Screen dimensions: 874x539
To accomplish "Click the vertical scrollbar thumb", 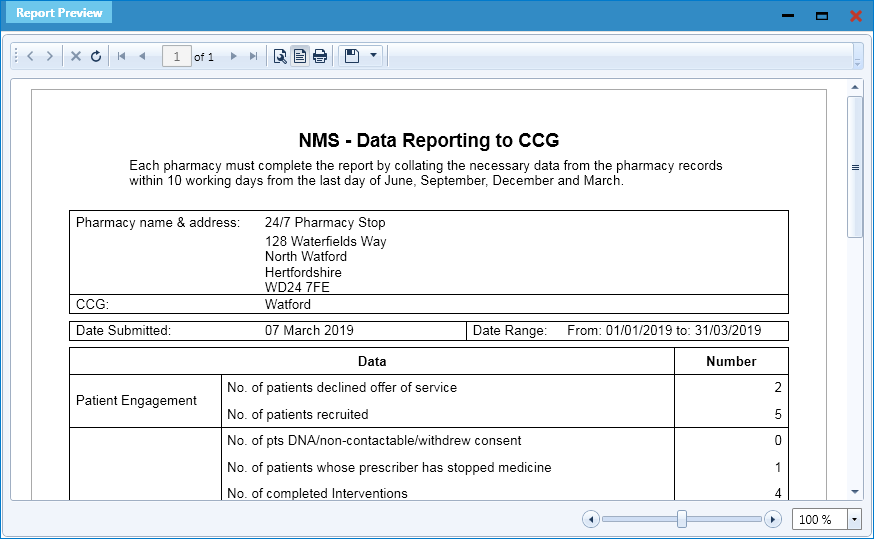I will [x=855, y=167].
